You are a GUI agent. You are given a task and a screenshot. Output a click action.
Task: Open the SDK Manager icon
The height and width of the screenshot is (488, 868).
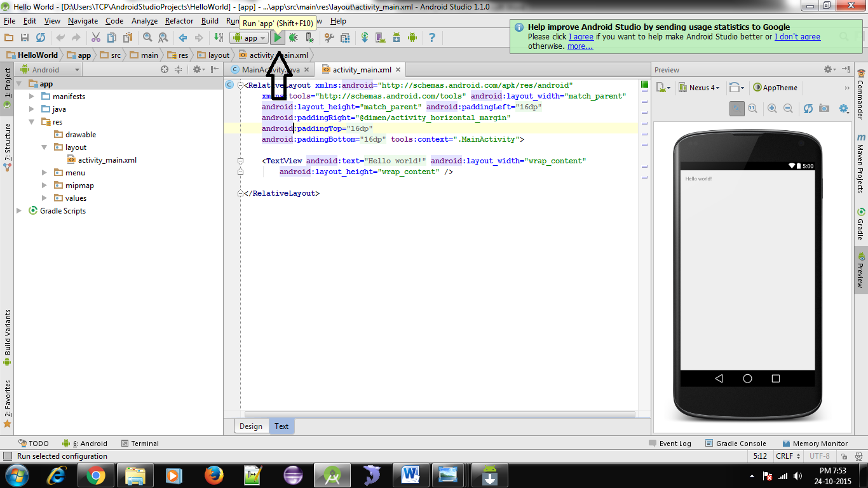396,38
